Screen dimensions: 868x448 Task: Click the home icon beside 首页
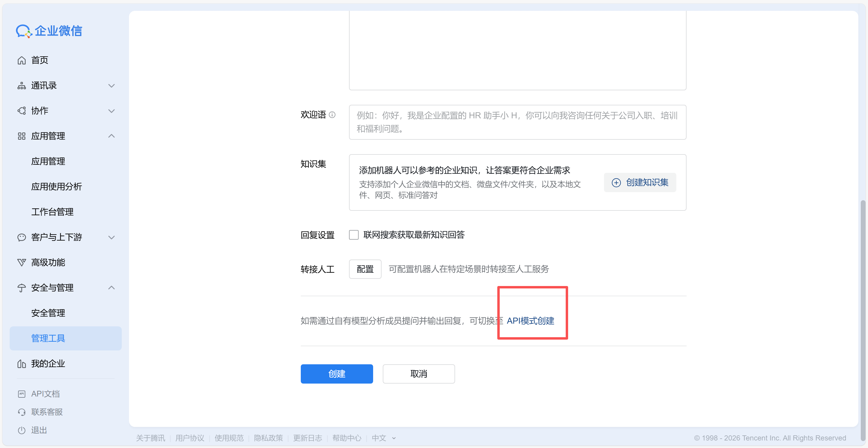[22, 60]
